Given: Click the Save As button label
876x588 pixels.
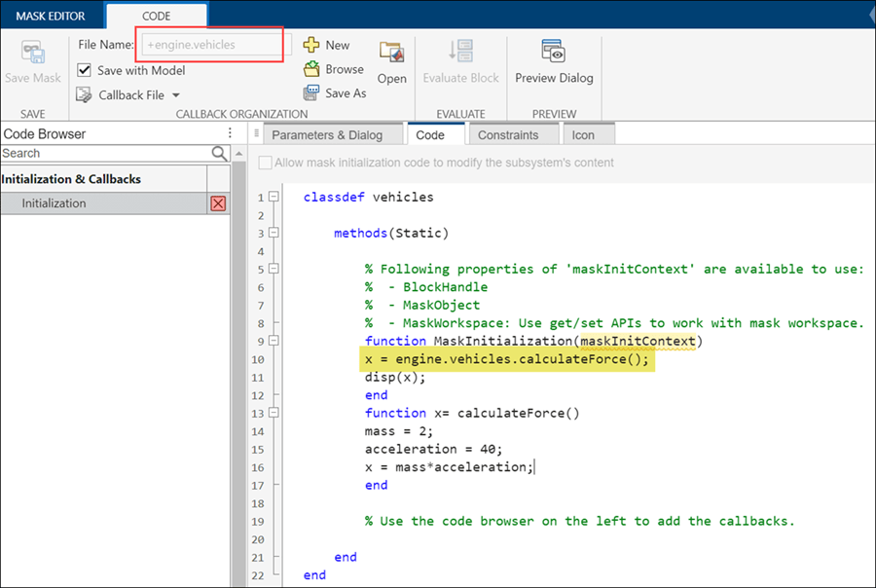Looking at the screenshot, I should (x=346, y=93).
